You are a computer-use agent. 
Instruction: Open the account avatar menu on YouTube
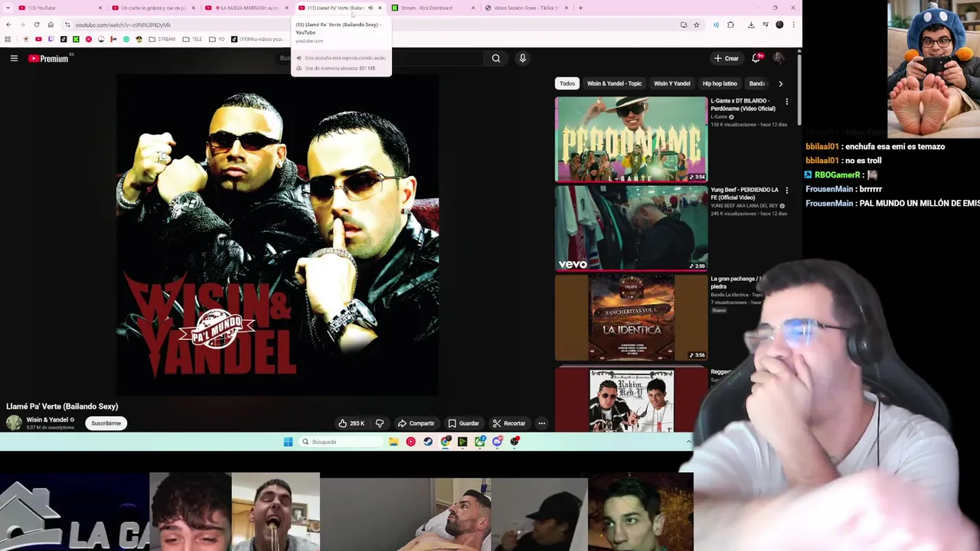click(x=779, y=58)
